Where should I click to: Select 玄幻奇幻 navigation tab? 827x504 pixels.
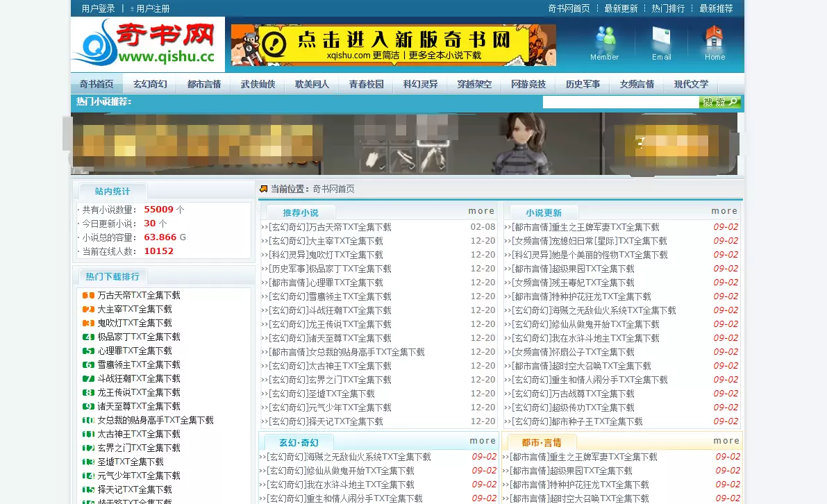(x=150, y=84)
